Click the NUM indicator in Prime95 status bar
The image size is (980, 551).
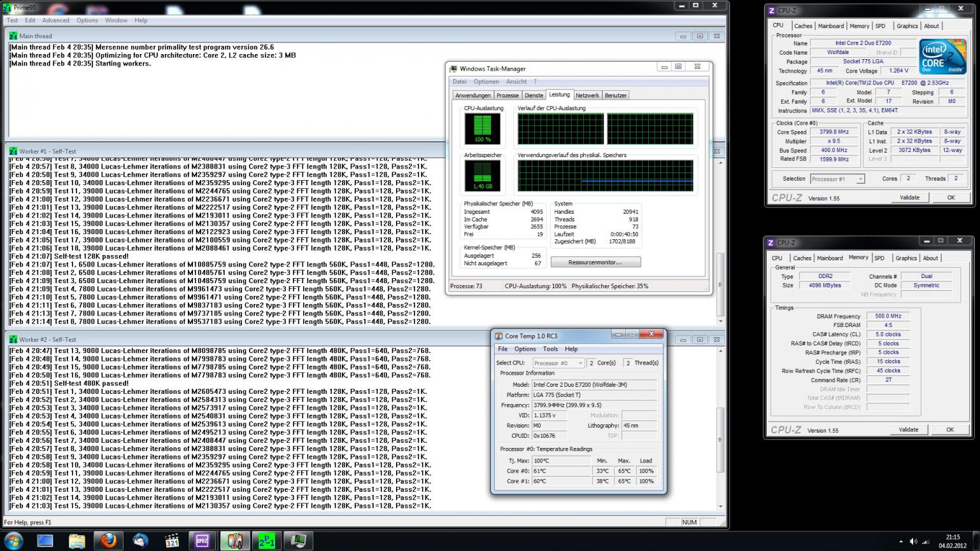689,522
